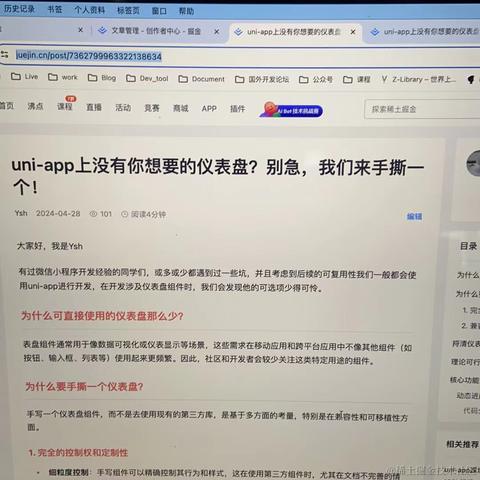Open the 窗口 menu
480x480 pixels.
click(x=159, y=11)
